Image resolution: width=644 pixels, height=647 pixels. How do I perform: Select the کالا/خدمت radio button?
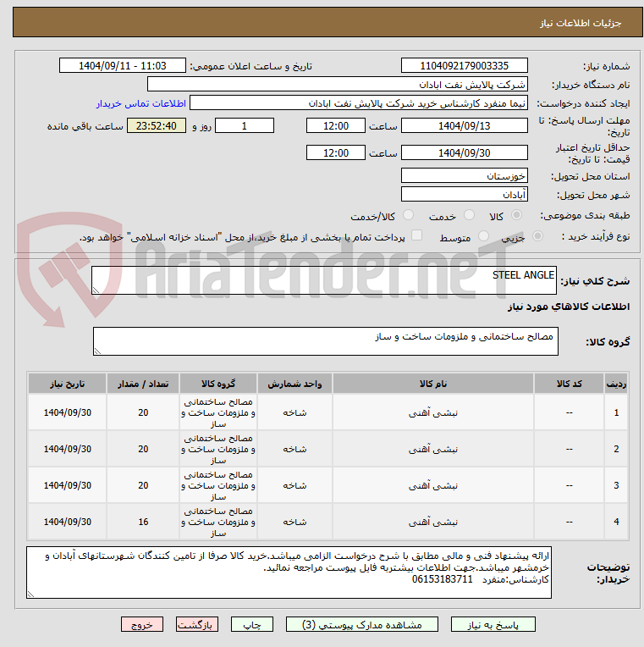[408, 215]
